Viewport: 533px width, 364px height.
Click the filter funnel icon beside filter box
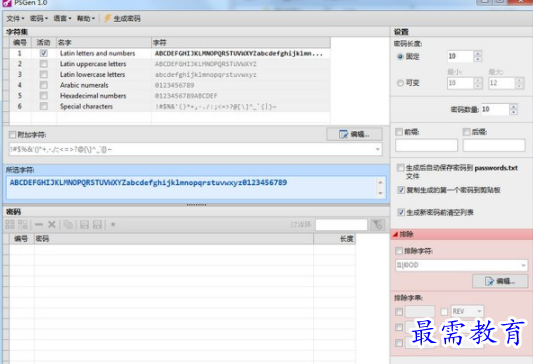coord(377,225)
